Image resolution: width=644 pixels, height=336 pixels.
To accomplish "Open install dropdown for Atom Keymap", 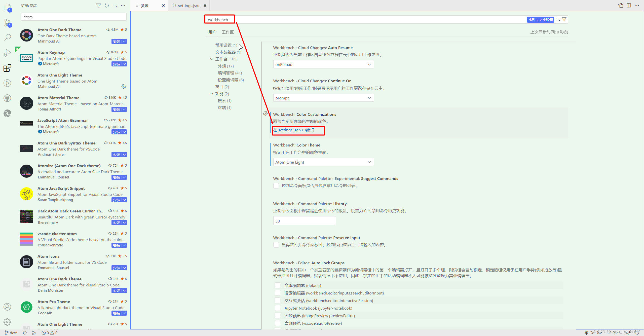I will pyautogui.click(x=124, y=64).
